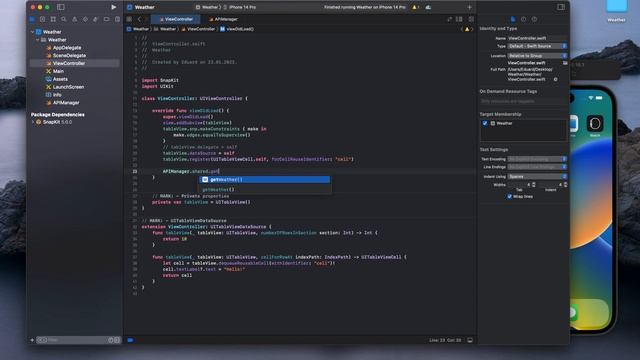This screenshot has height=360, width=640.
Task: Open the Text Encoding dropdown
Action: (537, 159)
